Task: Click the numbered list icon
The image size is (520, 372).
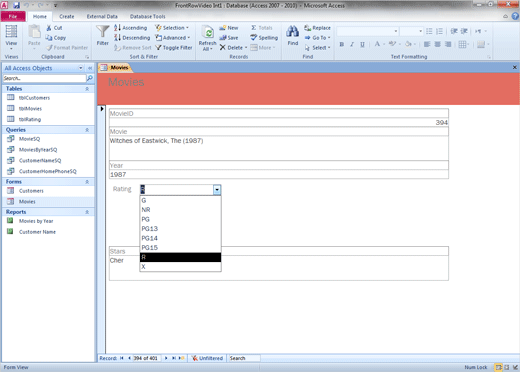Action: [x=440, y=31]
